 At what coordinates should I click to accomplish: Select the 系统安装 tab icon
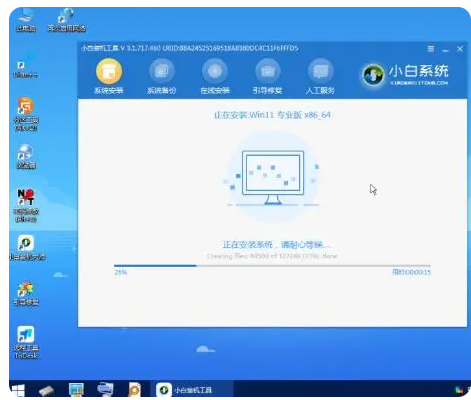click(109, 71)
